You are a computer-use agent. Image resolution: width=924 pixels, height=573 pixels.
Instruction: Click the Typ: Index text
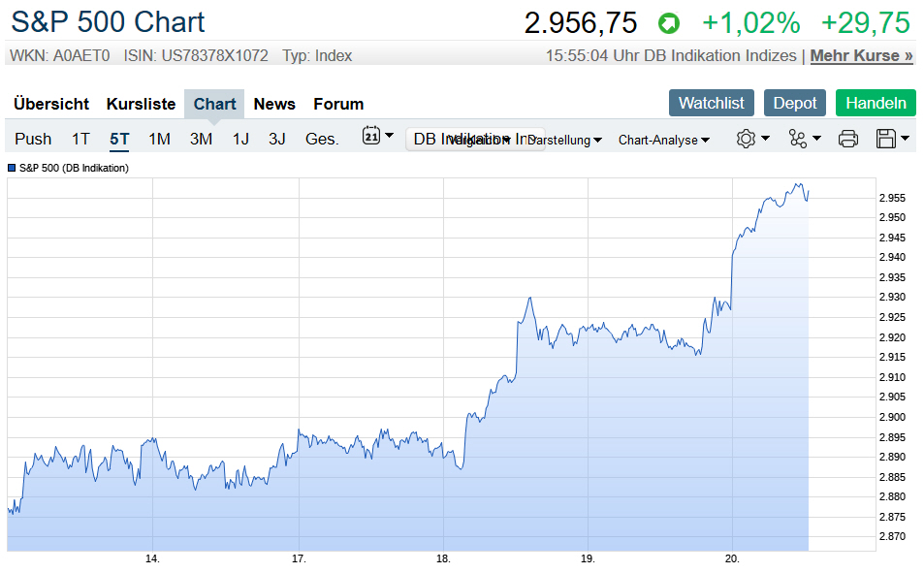pos(317,56)
